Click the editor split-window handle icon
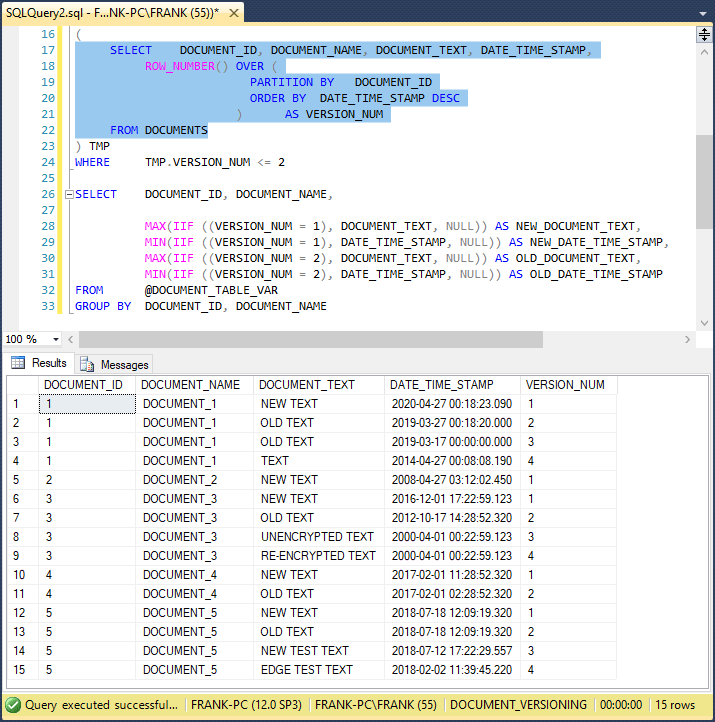Image resolution: width=715 pixels, height=722 pixels. coord(704,35)
